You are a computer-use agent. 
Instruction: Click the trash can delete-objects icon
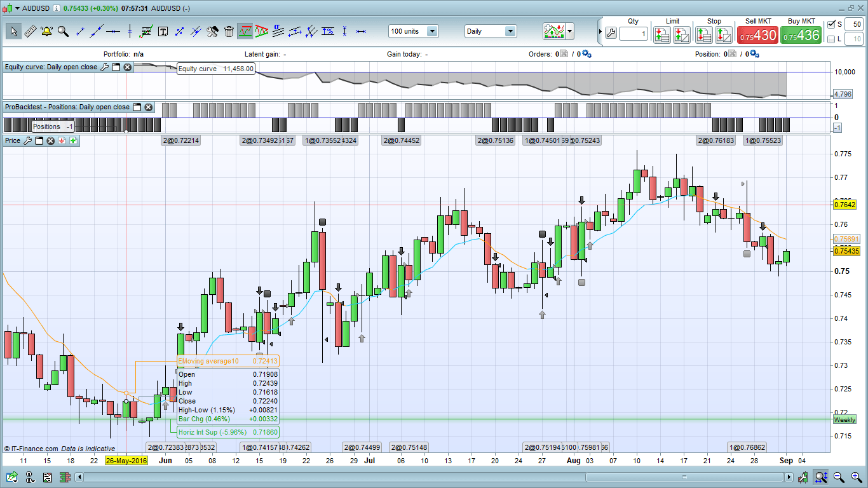(229, 31)
